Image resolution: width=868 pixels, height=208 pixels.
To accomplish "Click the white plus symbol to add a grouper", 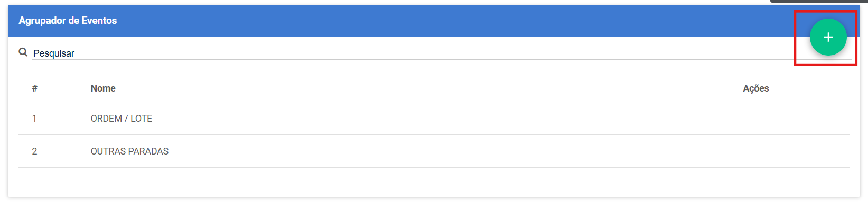I will (828, 37).
